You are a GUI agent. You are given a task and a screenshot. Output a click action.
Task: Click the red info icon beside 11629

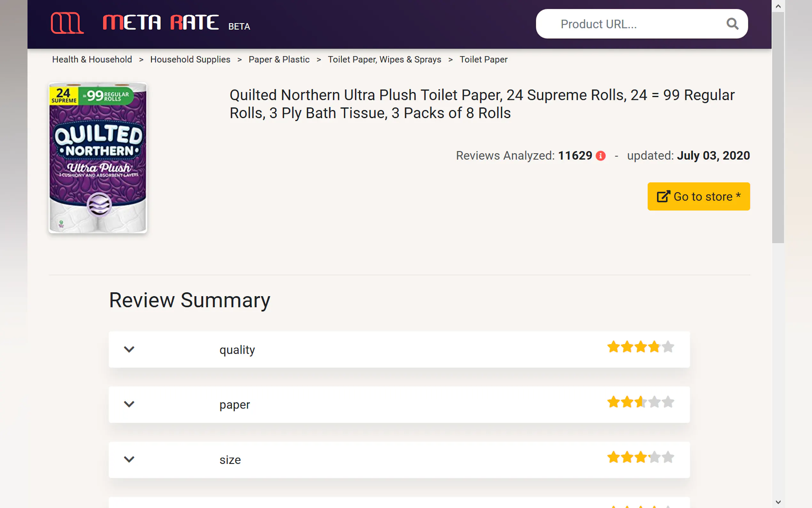[600, 156]
